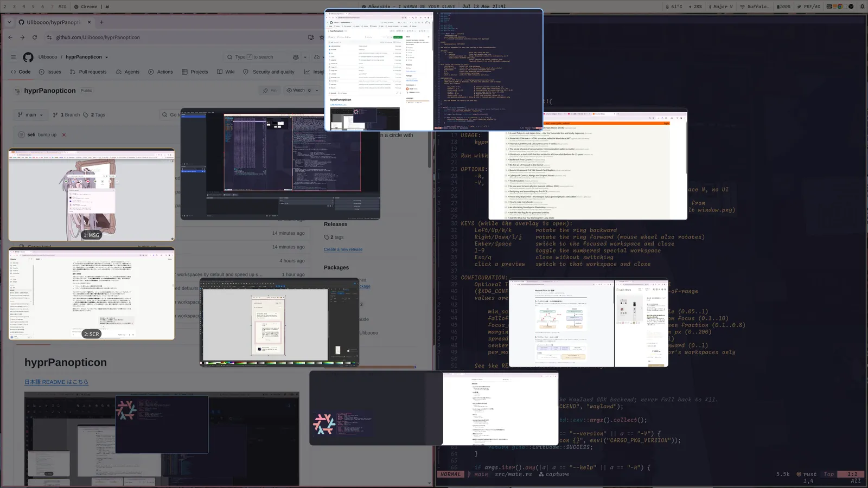Open the 2 Tags link
The height and width of the screenshot is (488, 868).
[94, 115]
